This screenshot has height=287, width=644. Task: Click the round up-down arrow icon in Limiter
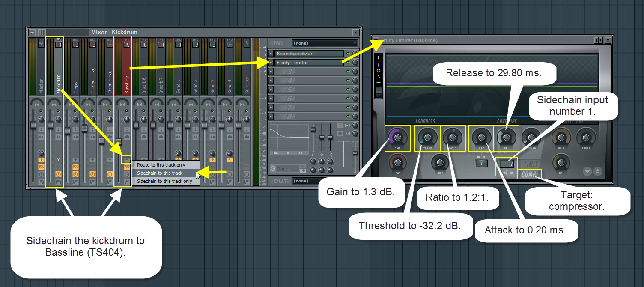coord(598,171)
